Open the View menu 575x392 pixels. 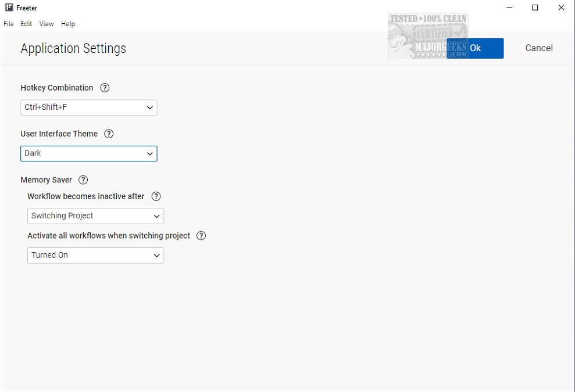click(x=47, y=24)
